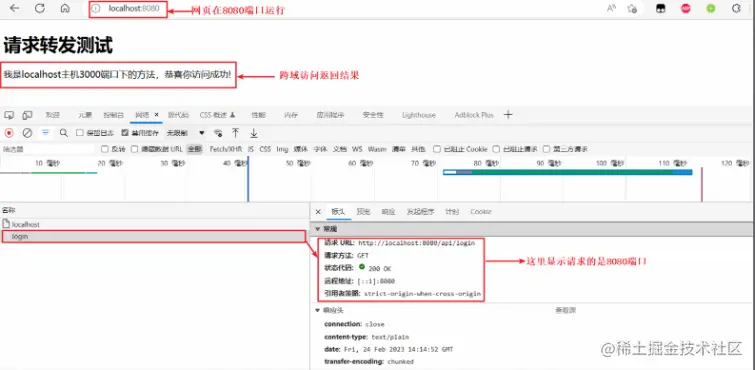Switch to the Lighthouse tab
The width and height of the screenshot is (755, 370).
[419, 115]
